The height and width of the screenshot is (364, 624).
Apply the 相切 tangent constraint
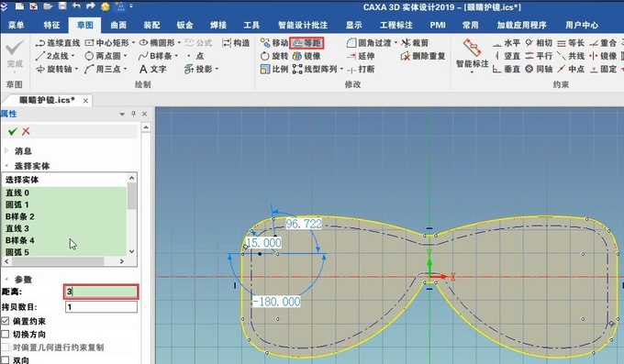pyautogui.click(x=539, y=43)
